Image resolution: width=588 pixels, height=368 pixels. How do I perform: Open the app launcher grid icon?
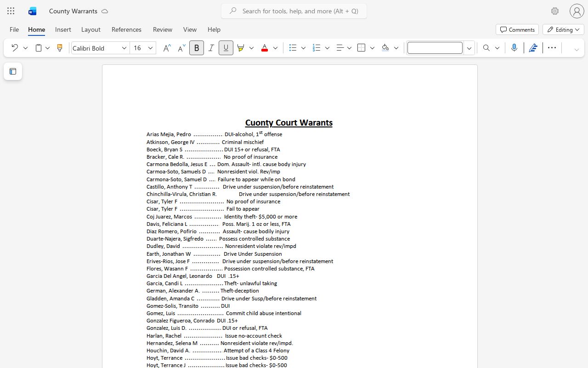coord(11,11)
